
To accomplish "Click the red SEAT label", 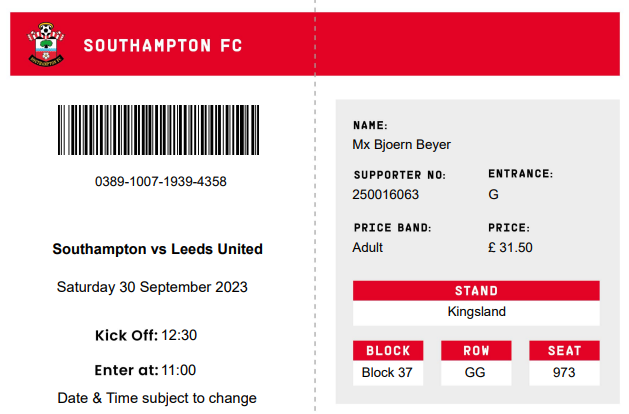I will click(x=564, y=351).
